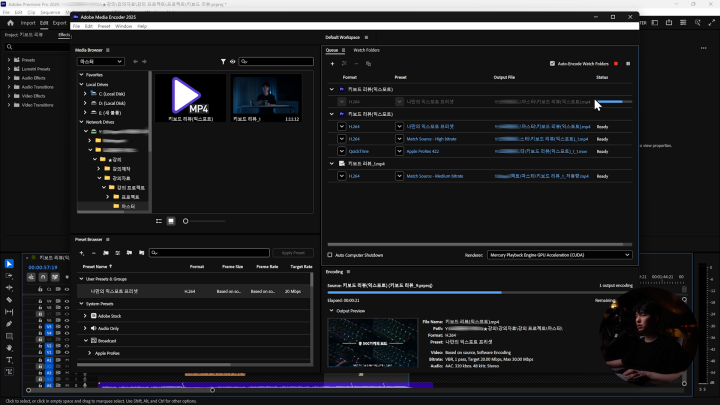The width and height of the screenshot is (720, 405).
Task: Expand the Adobe Stock system presets group
Action: [x=86, y=315]
